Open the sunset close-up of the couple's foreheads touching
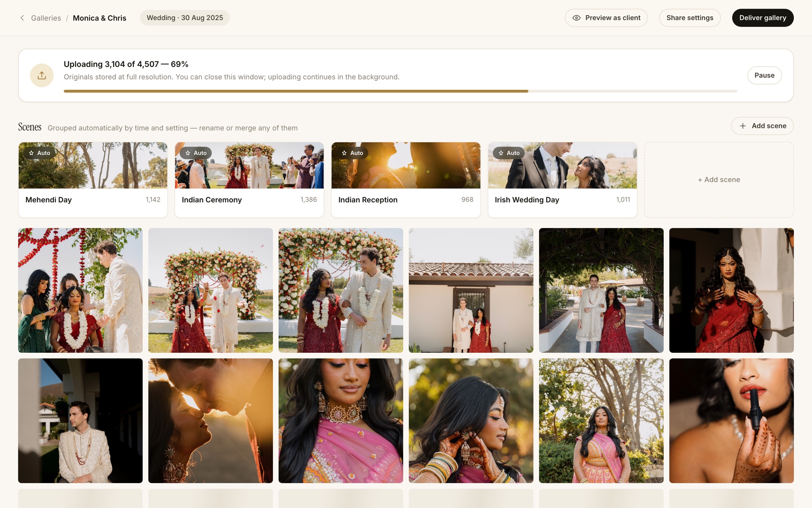812x508 pixels. point(210,421)
